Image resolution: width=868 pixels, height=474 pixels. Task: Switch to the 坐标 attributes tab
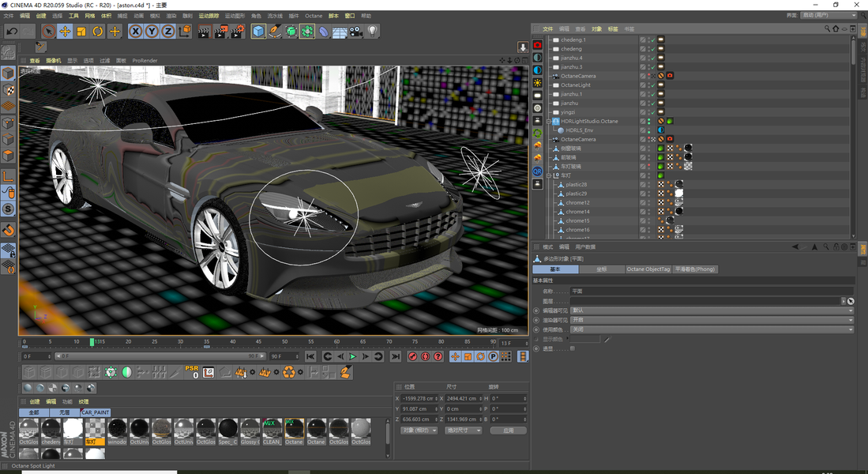pos(602,269)
